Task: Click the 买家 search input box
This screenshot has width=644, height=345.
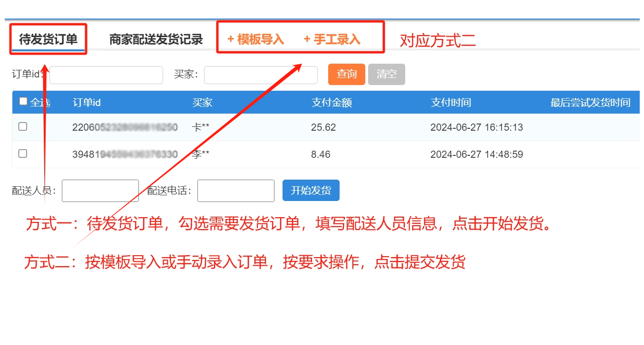Action: click(x=261, y=75)
